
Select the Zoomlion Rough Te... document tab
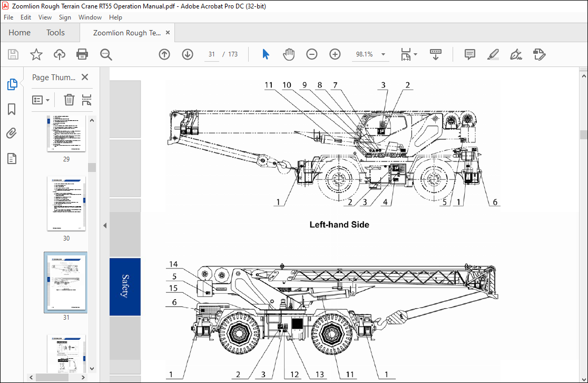[x=127, y=33]
